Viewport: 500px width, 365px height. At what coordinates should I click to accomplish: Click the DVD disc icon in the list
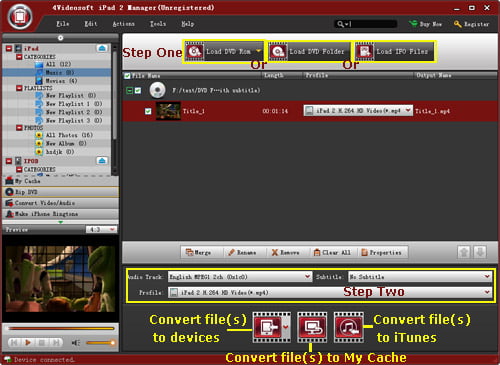(157, 90)
